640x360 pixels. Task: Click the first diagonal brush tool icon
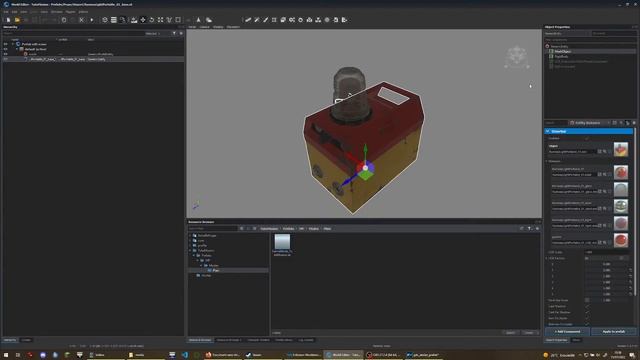point(248,20)
